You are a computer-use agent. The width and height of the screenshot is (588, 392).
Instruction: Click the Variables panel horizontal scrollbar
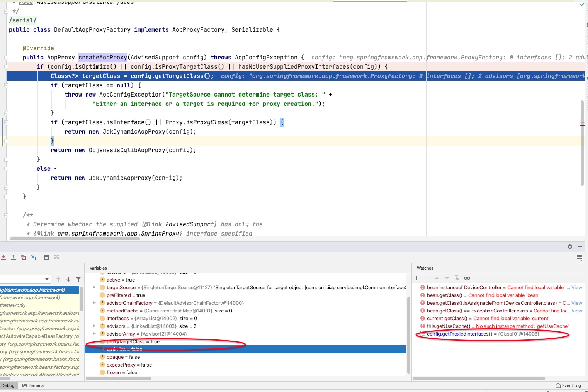coord(118,378)
